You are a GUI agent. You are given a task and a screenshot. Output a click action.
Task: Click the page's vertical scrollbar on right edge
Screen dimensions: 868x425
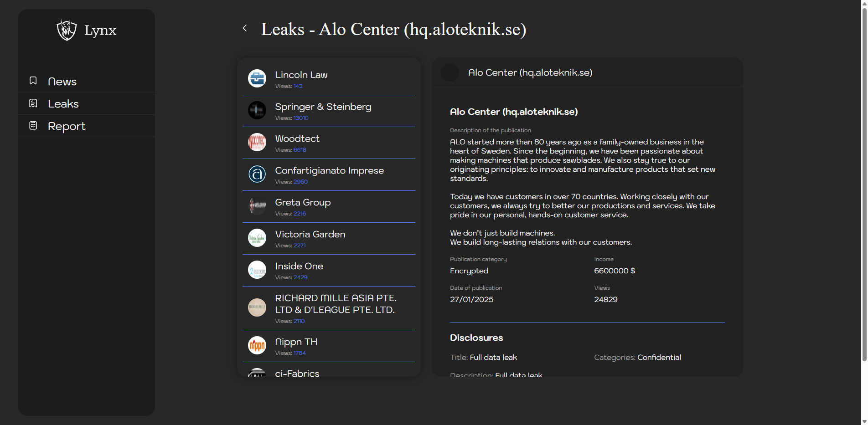(x=864, y=182)
